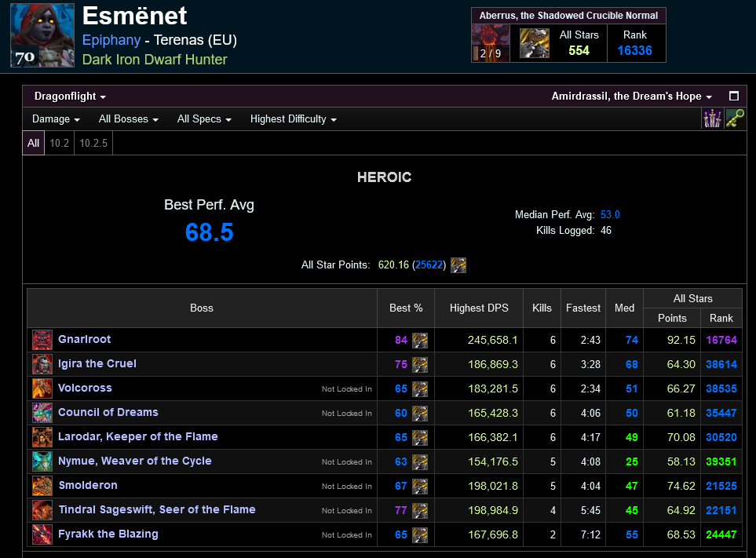
Task: Open the All Bosses filter dropdown
Action: (x=128, y=119)
